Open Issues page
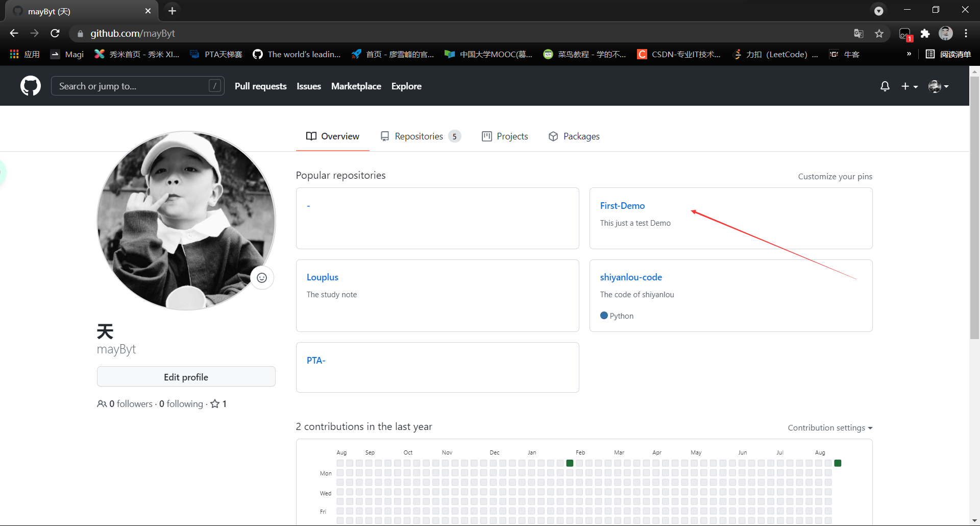Screen dimensions: 980x526 coord(309,86)
